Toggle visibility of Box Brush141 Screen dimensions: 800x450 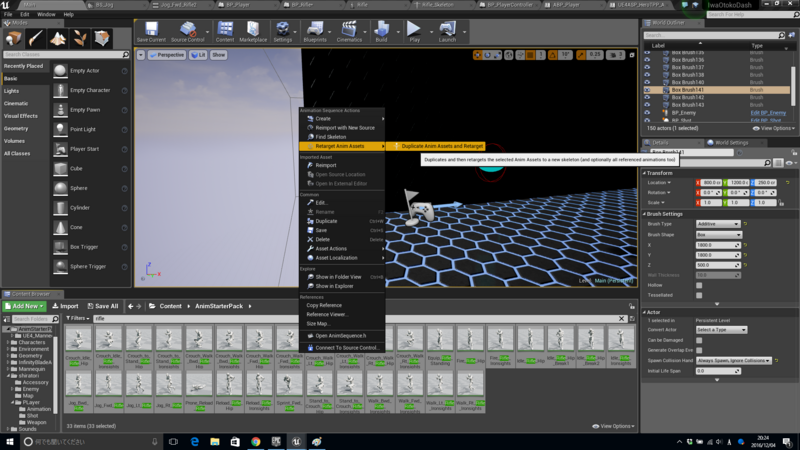coord(647,90)
